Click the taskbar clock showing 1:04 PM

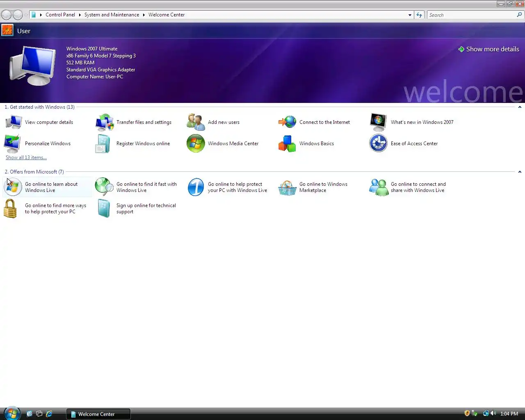click(509, 414)
